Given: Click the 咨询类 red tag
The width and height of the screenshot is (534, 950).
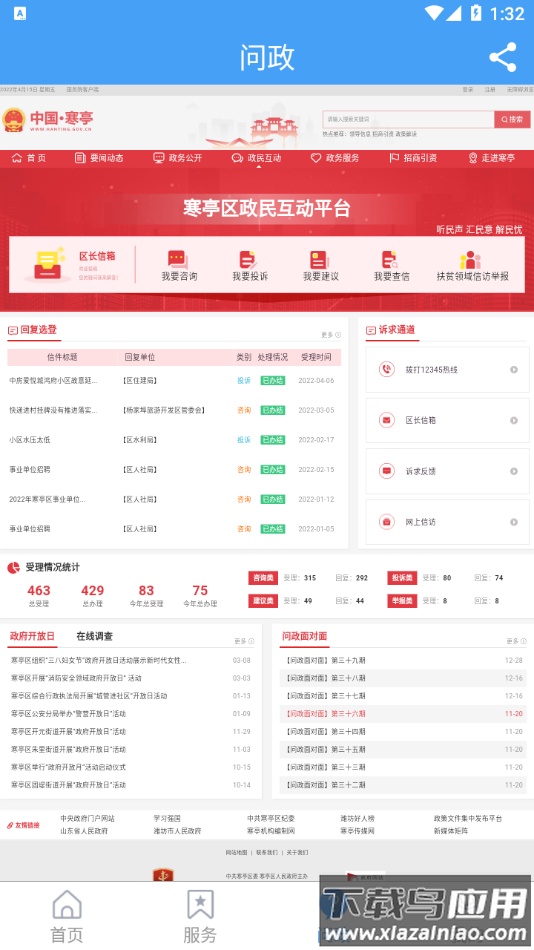Looking at the screenshot, I should click(262, 578).
